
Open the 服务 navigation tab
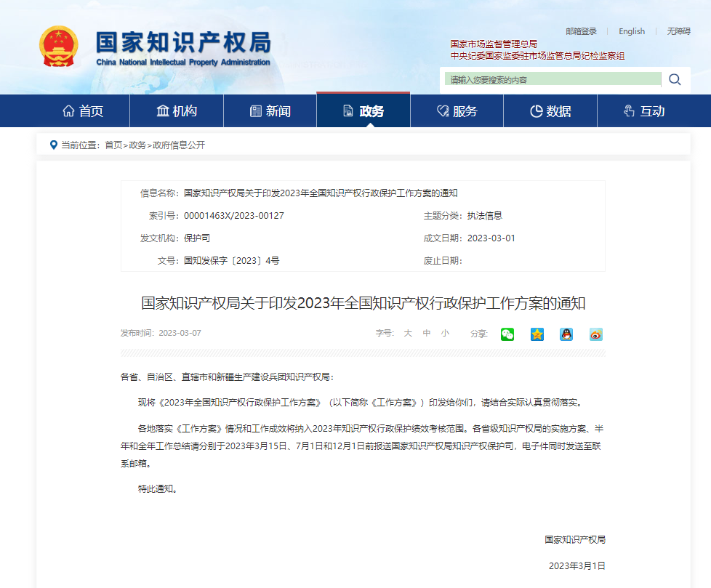(457, 111)
